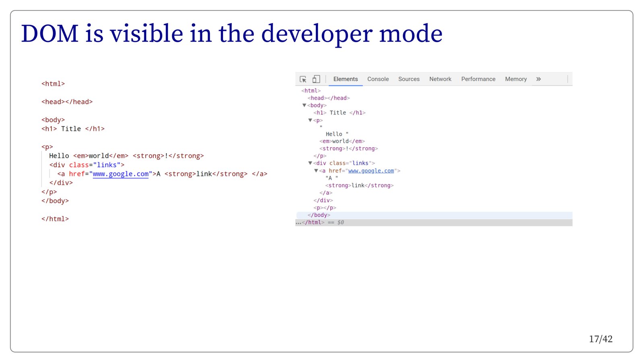
Task: Collapse the anchor href node triangle
Action: pyautogui.click(x=316, y=171)
